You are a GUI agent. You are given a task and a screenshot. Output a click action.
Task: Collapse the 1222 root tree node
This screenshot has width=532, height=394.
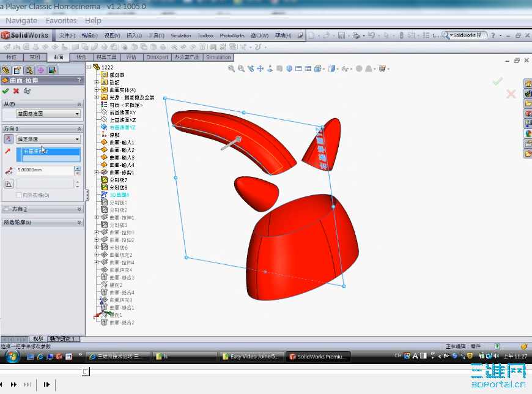pos(89,67)
